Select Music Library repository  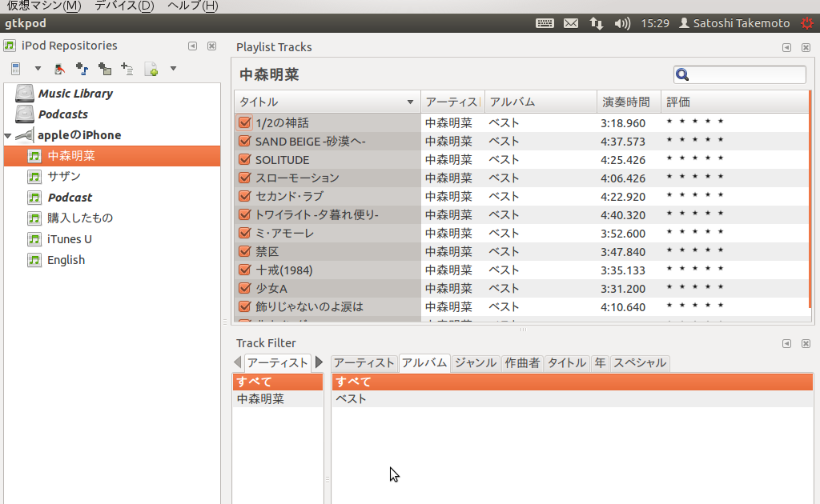click(75, 94)
